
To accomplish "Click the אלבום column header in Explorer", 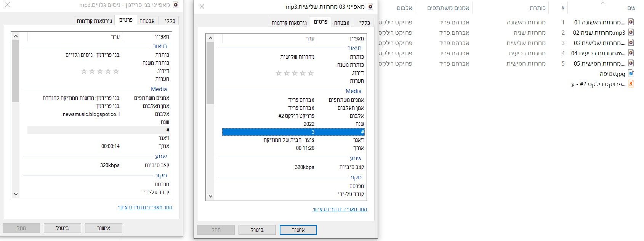I will (x=404, y=8).
